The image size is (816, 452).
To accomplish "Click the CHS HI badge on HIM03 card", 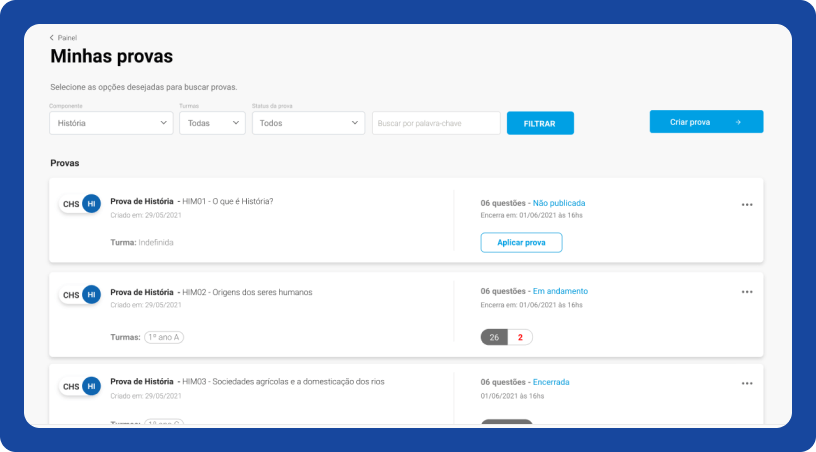I will point(80,386).
